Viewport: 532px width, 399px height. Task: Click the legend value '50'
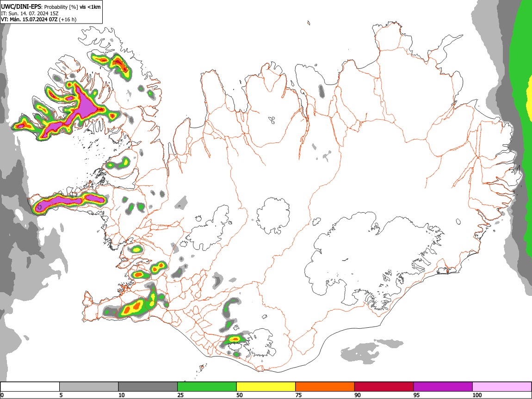tap(240, 395)
